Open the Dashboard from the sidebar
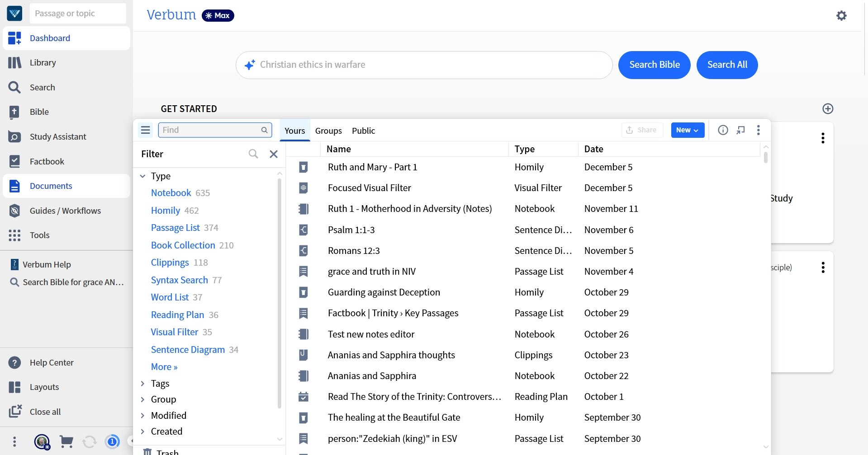The image size is (868, 455). tap(66, 38)
